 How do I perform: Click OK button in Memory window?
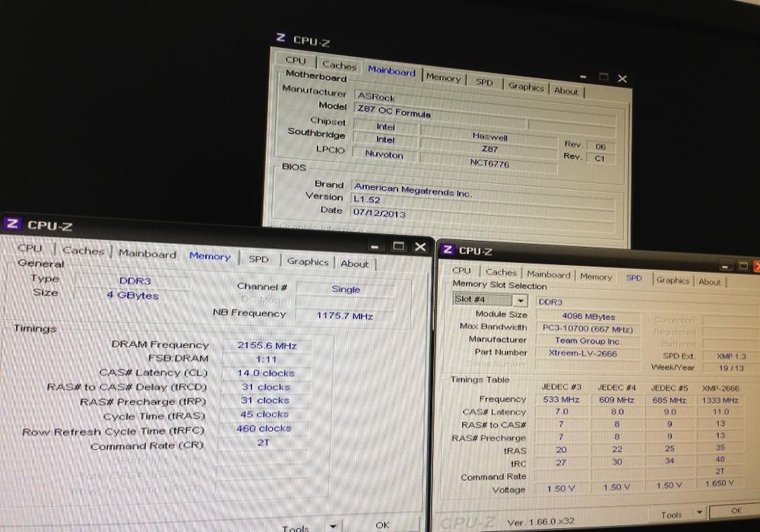pos(382,525)
